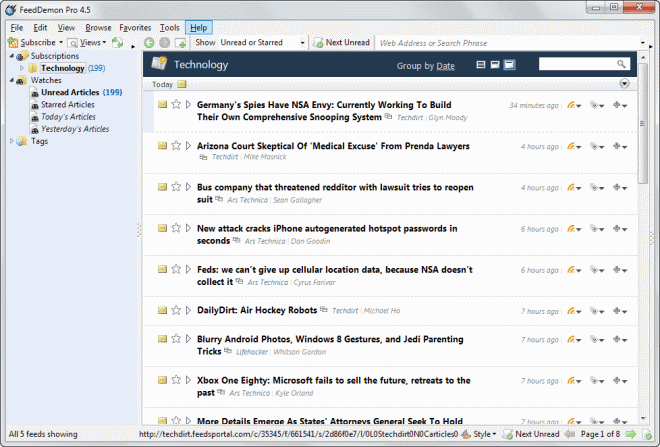The height and width of the screenshot is (447, 660).
Task: Click the Date link next to Group by
Action: pyautogui.click(x=446, y=66)
